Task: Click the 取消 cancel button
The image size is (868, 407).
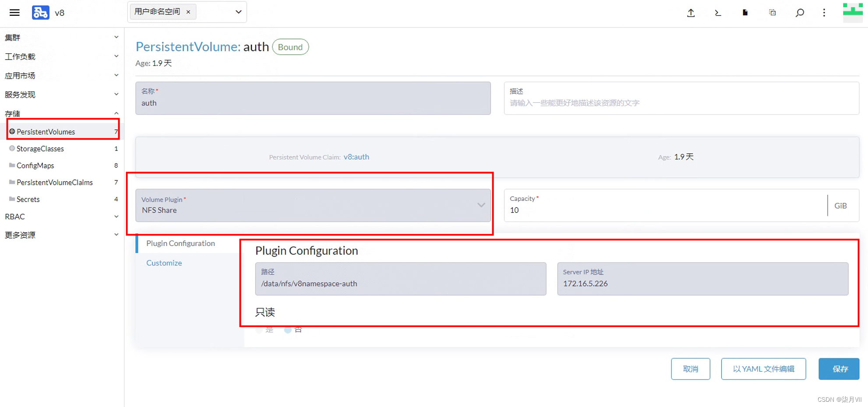Action: pos(691,369)
